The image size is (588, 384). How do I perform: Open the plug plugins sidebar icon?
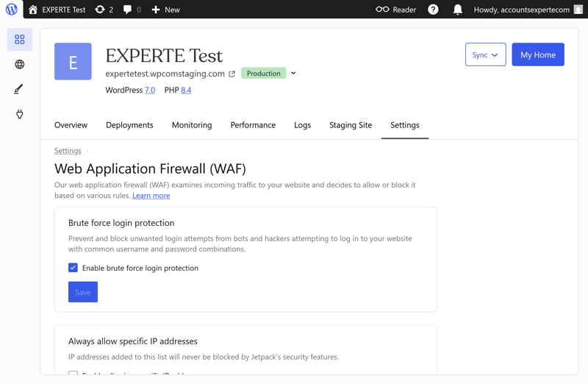tap(20, 114)
